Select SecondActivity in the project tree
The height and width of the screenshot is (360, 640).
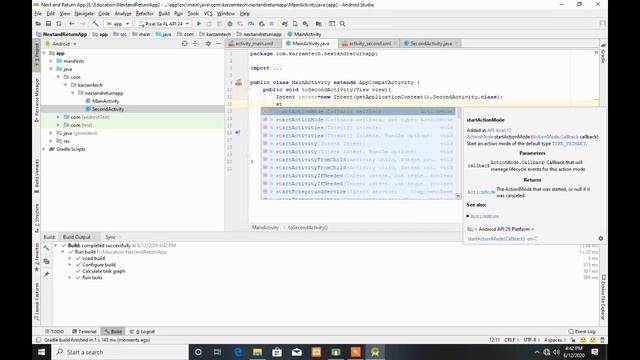point(108,109)
